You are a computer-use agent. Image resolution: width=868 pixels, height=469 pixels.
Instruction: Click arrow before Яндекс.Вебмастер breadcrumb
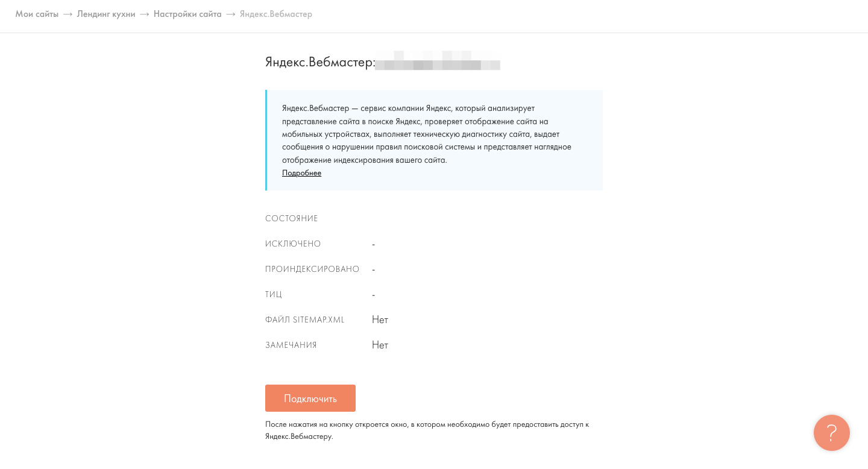(x=231, y=14)
